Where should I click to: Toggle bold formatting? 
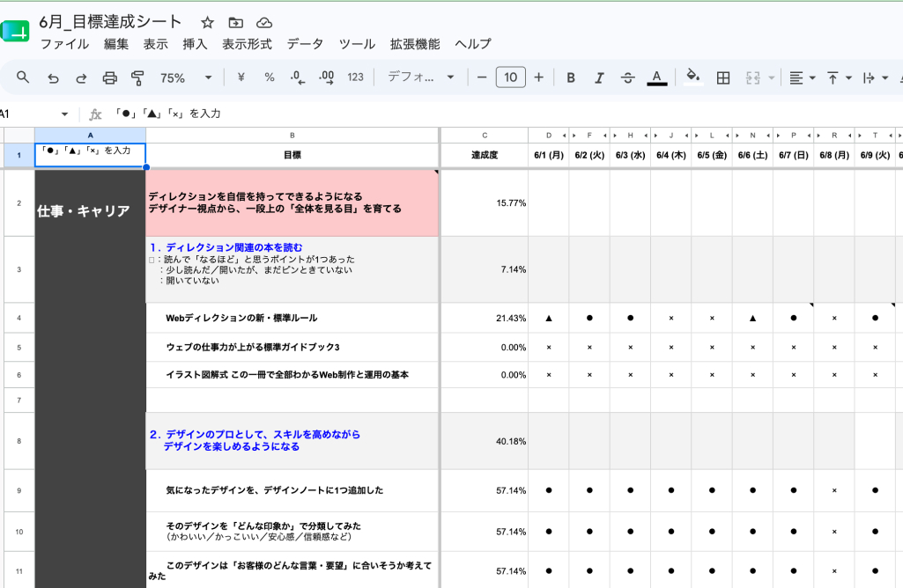click(x=571, y=77)
